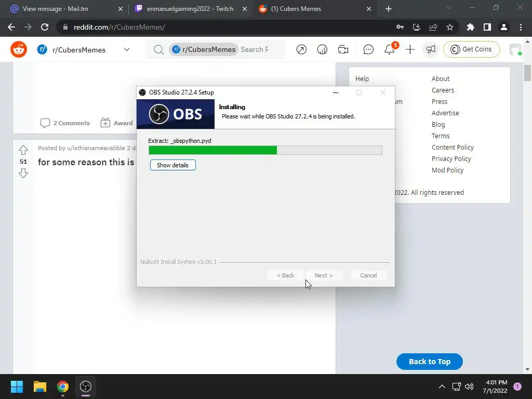This screenshot has width=532, height=399.
Task: Open the Windows Start menu
Action: pyautogui.click(x=17, y=387)
